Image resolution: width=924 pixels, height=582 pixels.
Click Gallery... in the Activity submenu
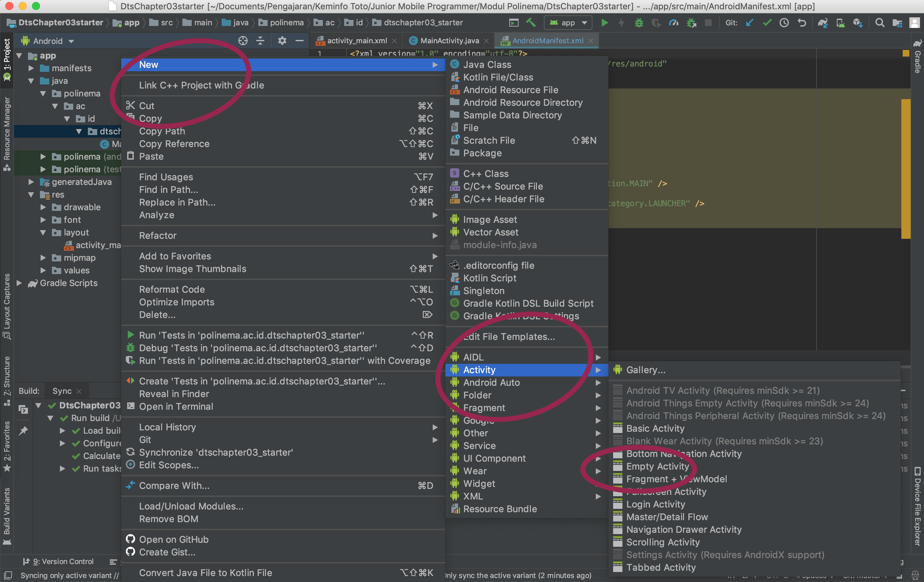point(755,370)
